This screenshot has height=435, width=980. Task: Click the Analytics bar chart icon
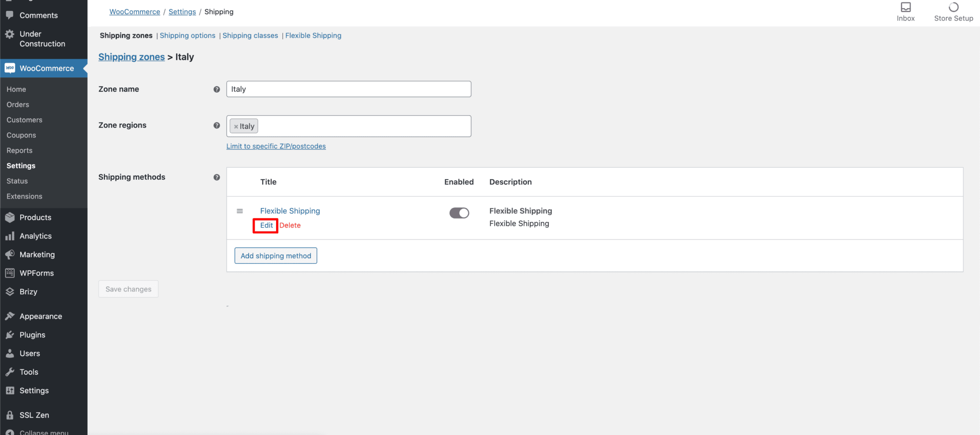tap(10, 236)
